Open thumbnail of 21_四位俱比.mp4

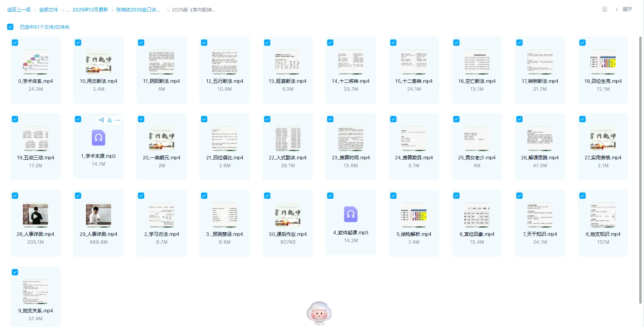click(x=225, y=138)
